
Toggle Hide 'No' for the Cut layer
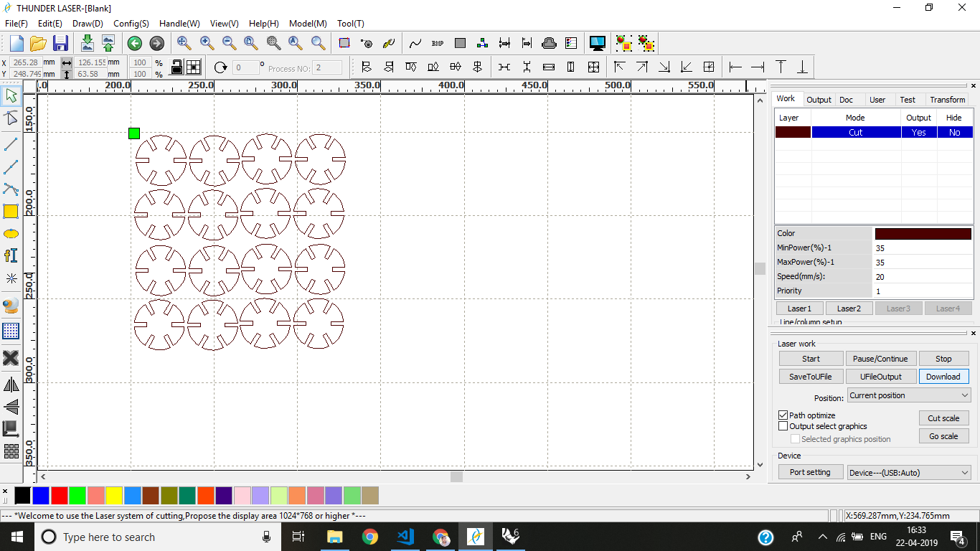coord(955,133)
